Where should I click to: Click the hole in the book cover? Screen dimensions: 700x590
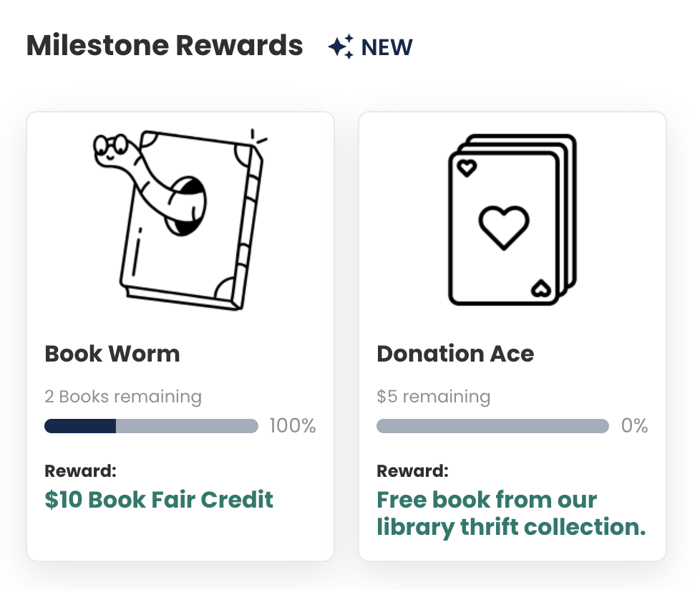[x=187, y=205]
